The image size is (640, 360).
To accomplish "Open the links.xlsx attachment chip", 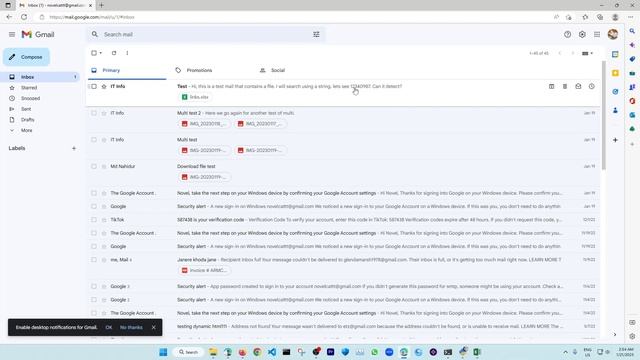I will [x=195, y=97].
